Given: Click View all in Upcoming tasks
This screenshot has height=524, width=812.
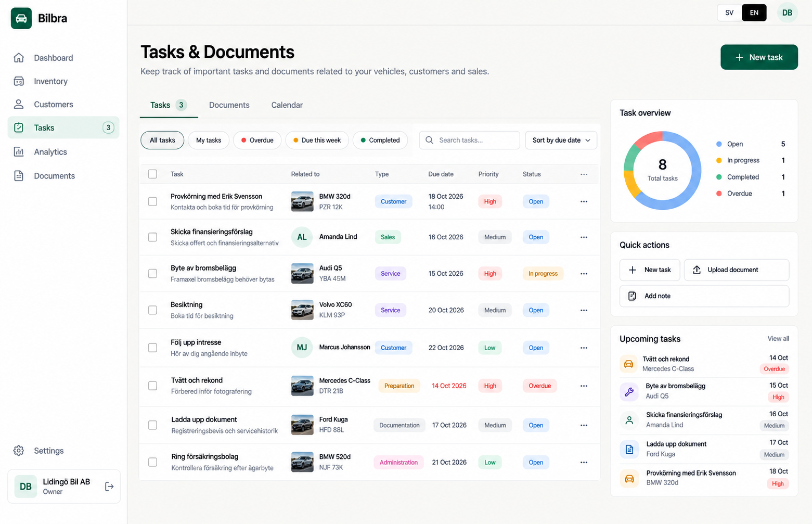Looking at the screenshot, I should click(x=778, y=339).
